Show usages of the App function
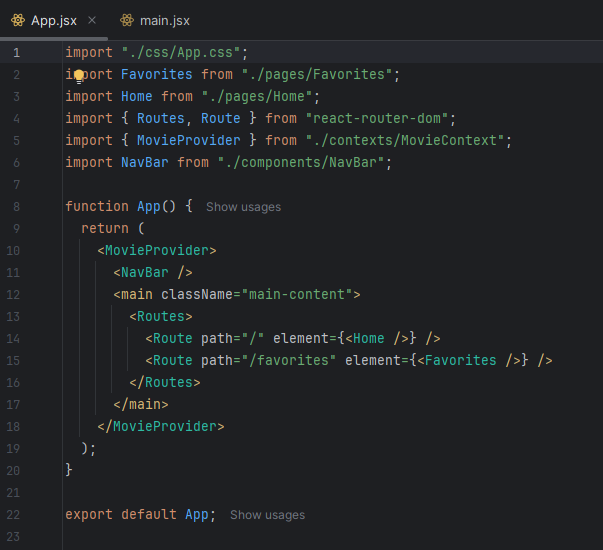This screenshot has height=550, width=603. (x=243, y=207)
